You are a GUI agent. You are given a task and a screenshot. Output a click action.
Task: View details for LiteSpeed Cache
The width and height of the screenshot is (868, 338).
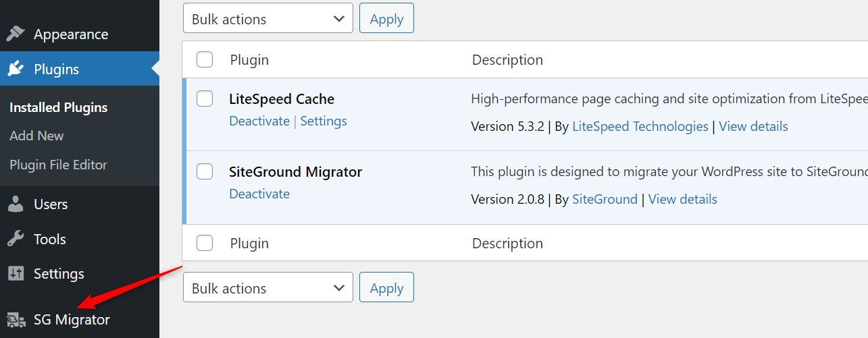click(x=753, y=126)
